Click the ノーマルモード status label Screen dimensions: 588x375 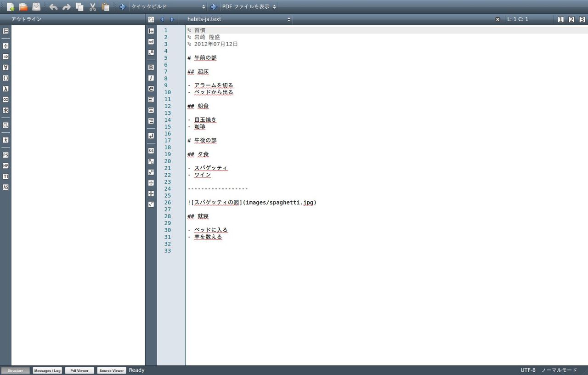tap(559, 370)
